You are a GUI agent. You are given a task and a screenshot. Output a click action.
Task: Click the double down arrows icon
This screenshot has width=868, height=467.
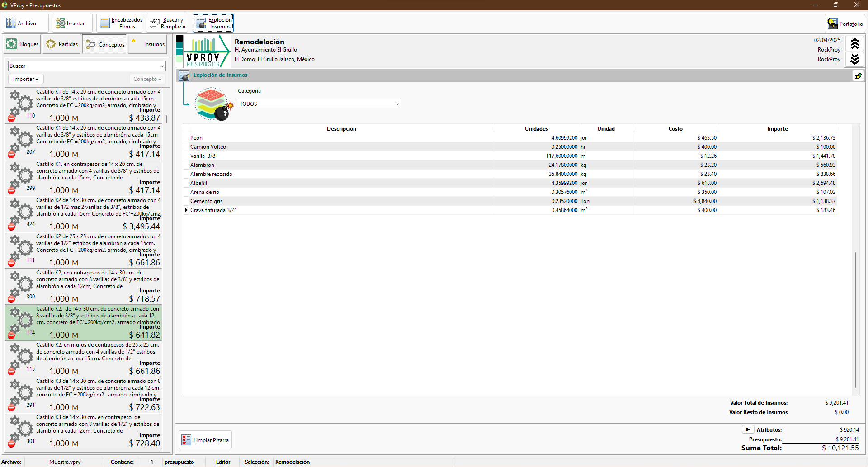(854, 59)
